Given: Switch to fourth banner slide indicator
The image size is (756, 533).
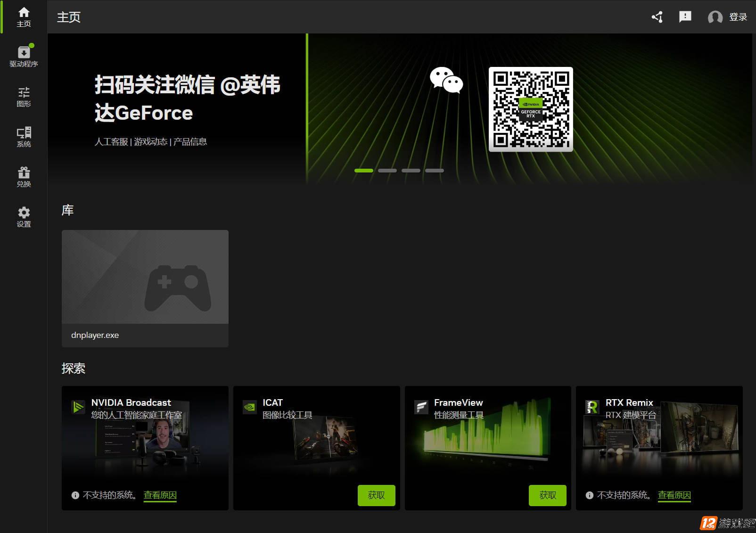Looking at the screenshot, I should click(435, 171).
